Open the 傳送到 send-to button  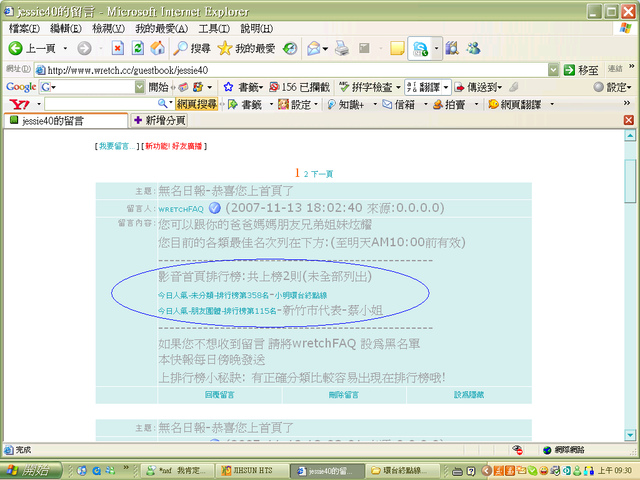click(x=478, y=87)
